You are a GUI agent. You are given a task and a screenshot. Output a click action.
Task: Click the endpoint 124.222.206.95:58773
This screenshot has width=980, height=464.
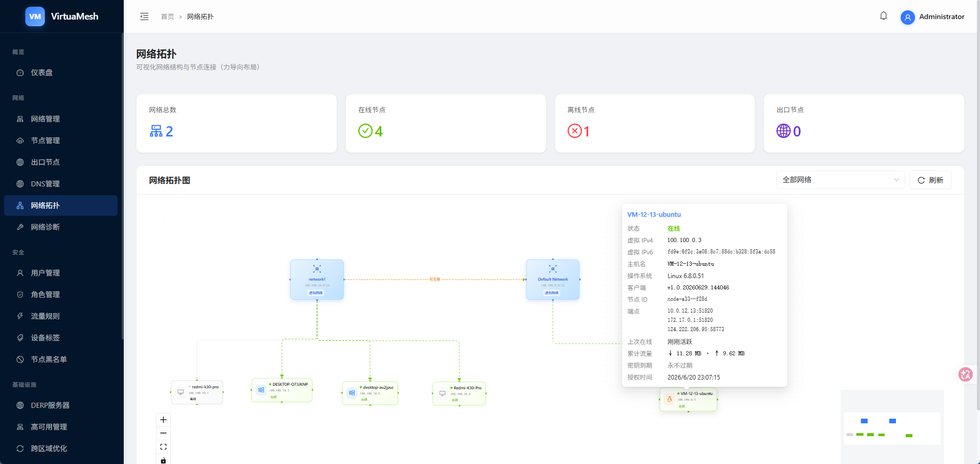[x=695, y=329]
